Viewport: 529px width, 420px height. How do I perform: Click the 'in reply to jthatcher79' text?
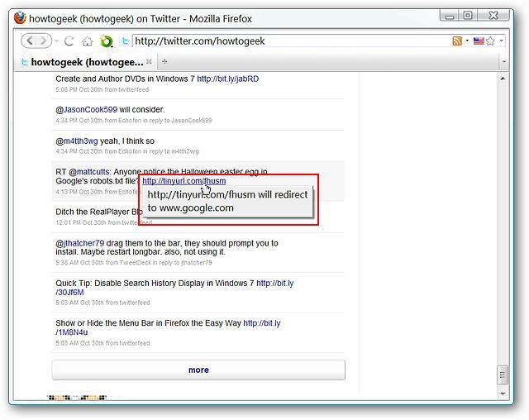coord(182,263)
